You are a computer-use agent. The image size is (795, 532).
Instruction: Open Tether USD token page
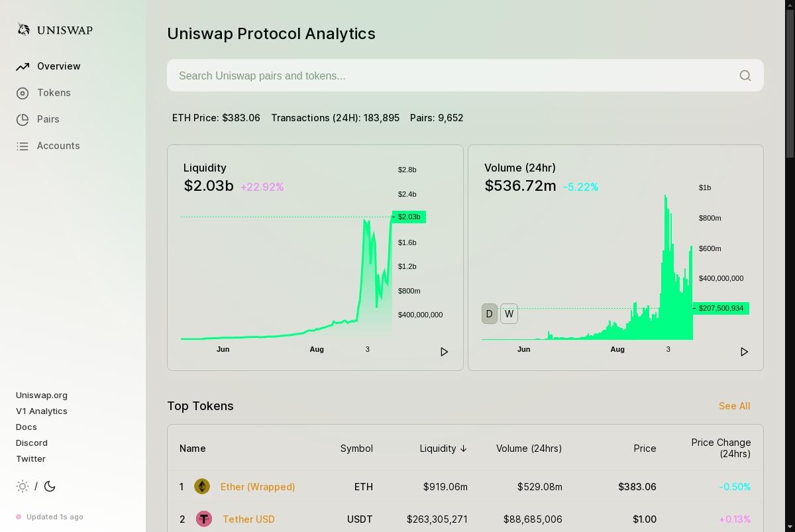[248, 519]
